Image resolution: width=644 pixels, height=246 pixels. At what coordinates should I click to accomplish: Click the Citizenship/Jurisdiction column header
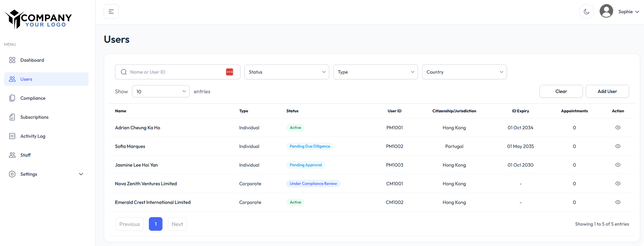(454, 111)
